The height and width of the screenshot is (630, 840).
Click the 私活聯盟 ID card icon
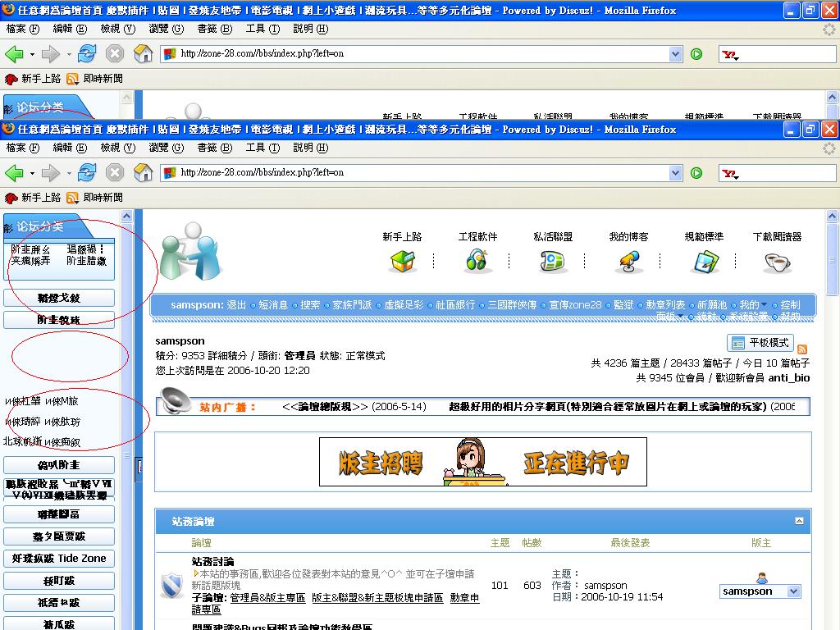(x=553, y=261)
